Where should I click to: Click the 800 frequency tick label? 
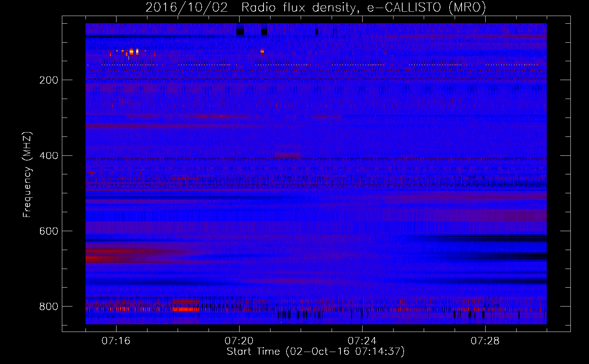coord(48,306)
